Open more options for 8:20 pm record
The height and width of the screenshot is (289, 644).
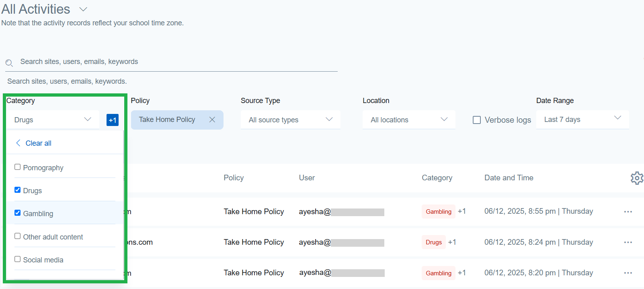coord(628,273)
